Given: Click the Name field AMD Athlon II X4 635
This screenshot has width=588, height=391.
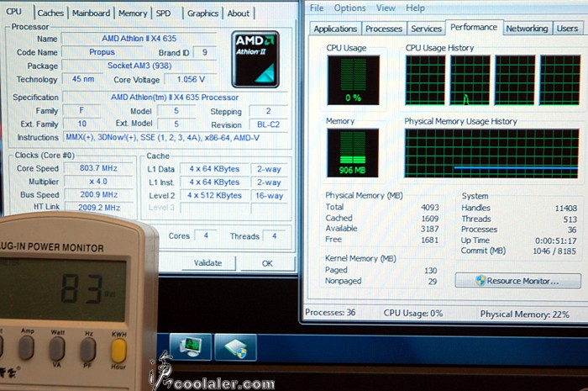Looking at the screenshot, I should (x=139, y=39).
